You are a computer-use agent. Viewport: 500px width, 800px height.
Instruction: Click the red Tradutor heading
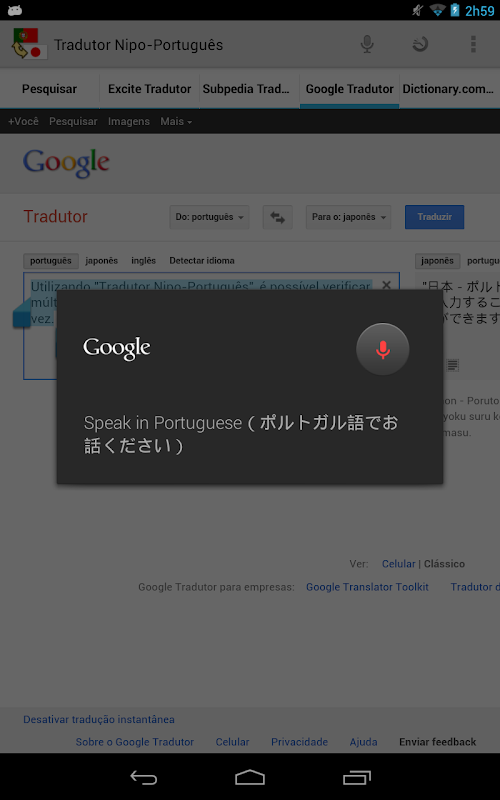point(56,216)
